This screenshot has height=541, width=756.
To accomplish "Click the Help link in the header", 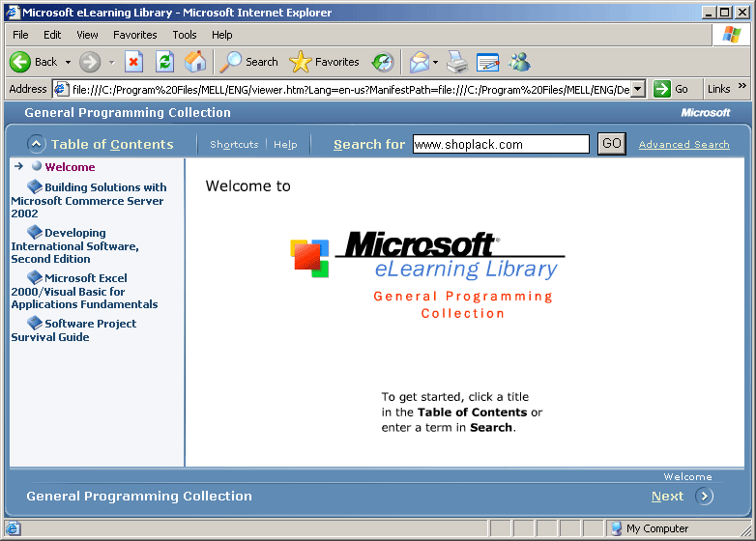I will coord(285,145).
